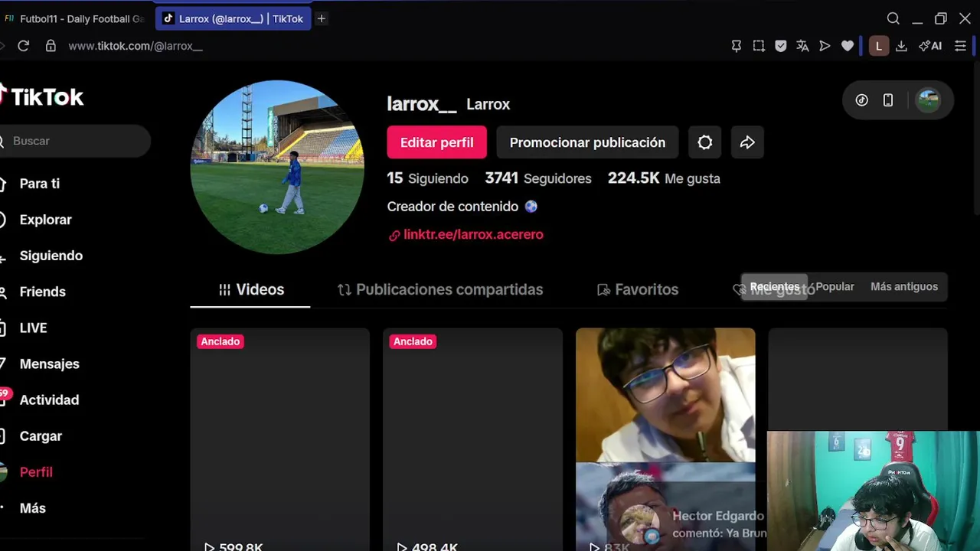The image size is (980, 551).
Task: Click the small avatar in the top-right pill
Action: [x=929, y=100]
